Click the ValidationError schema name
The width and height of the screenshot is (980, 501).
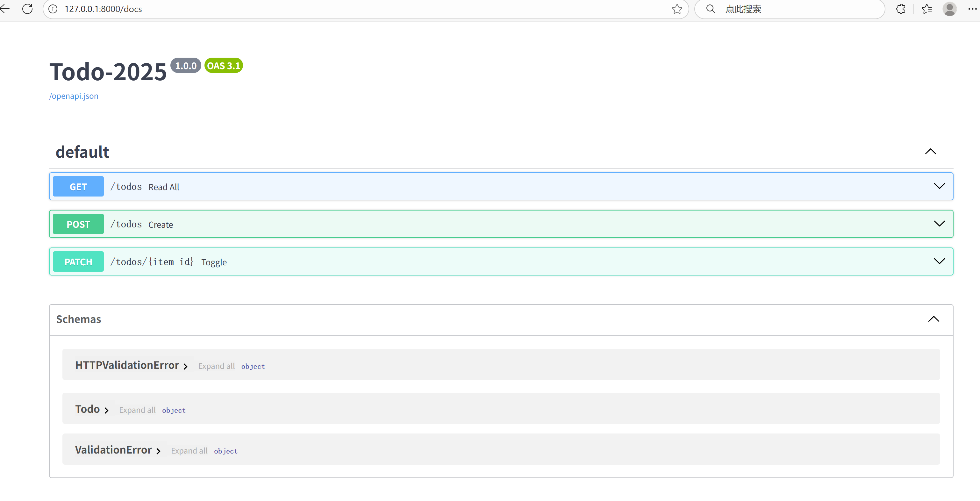click(x=113, y=450)
